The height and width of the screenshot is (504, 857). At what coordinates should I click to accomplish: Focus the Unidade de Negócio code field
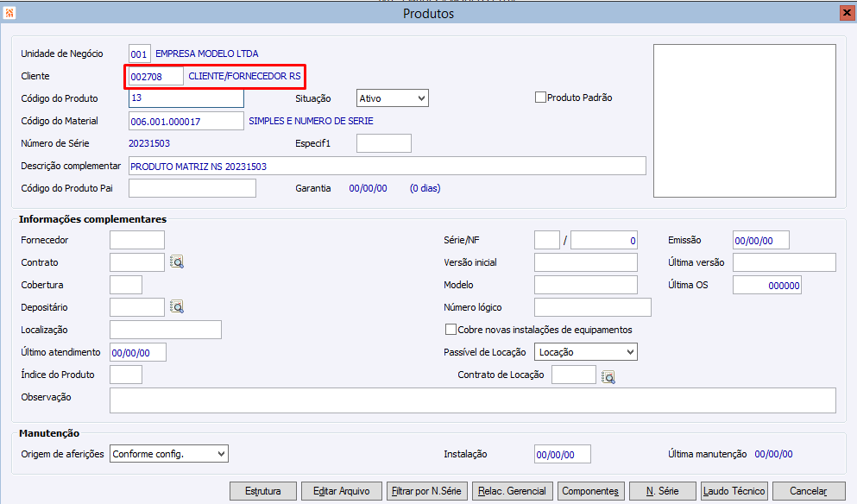pos(139,54)
